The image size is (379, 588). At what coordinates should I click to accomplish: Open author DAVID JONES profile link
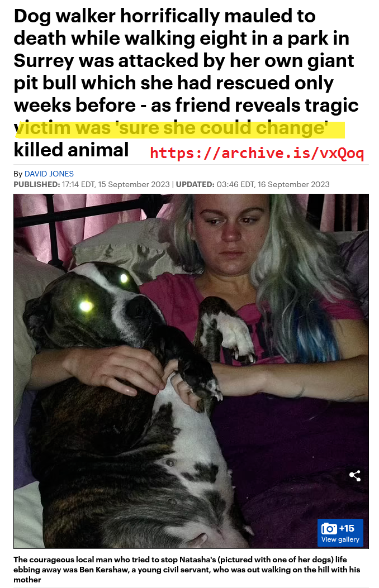(49, 174)
